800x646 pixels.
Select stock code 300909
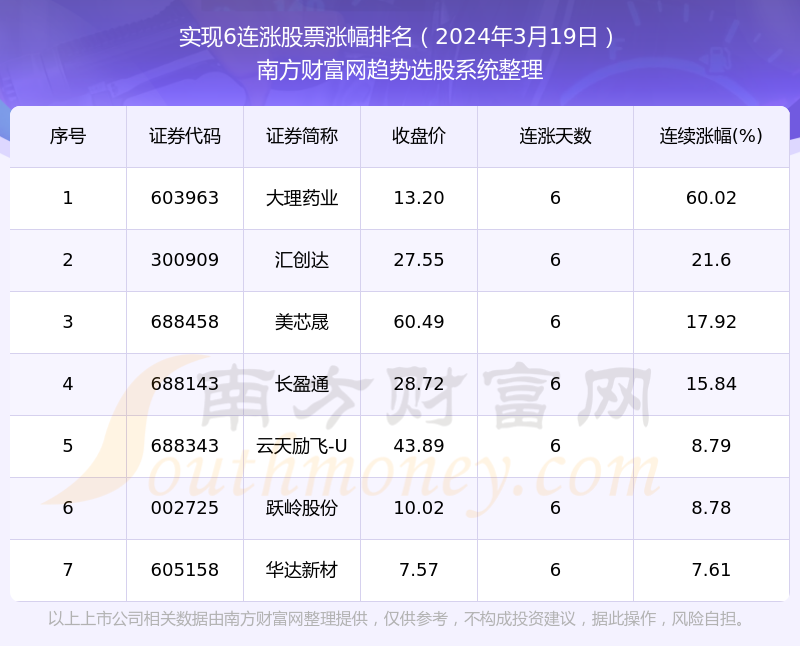click(185, 260)
